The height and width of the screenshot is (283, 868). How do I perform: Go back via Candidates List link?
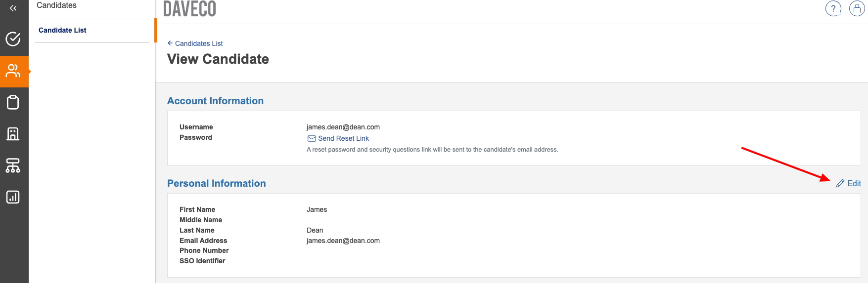pyautogui.click(x=199, y=43)
